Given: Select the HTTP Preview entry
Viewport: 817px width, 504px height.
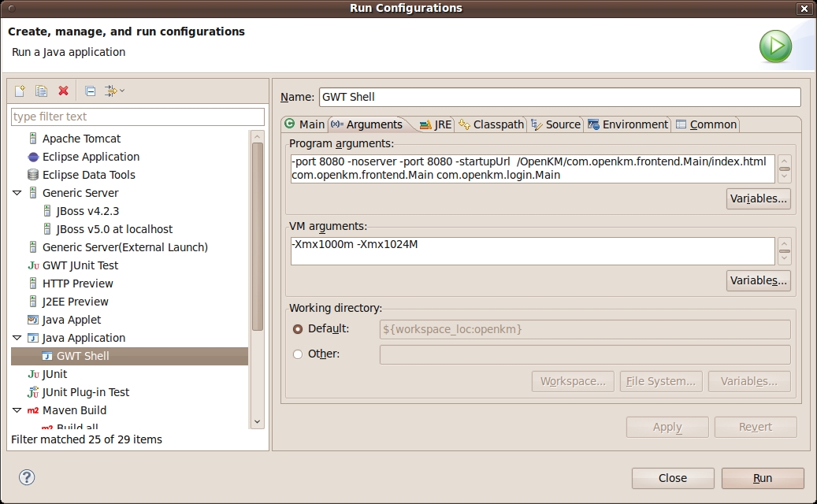Looking at the screenshot, I should [78, 283].
